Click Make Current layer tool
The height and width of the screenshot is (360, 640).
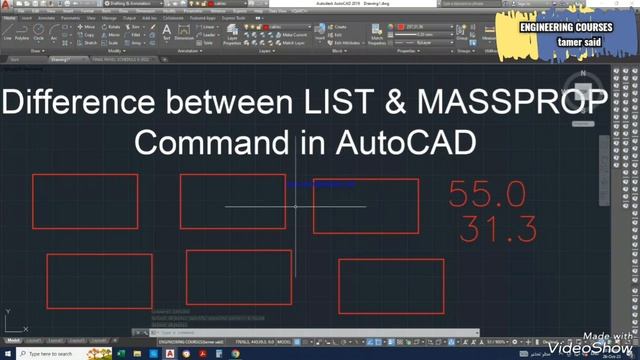[291, 35]
